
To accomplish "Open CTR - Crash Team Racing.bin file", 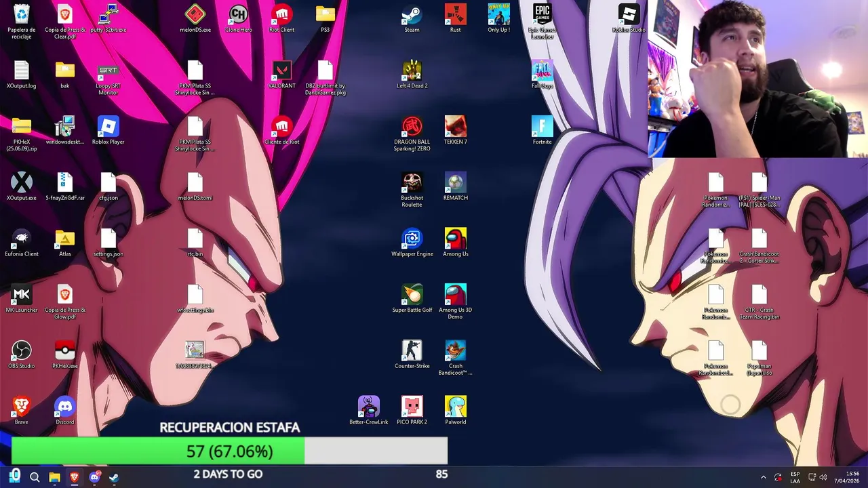I will (x=759, y=302).
